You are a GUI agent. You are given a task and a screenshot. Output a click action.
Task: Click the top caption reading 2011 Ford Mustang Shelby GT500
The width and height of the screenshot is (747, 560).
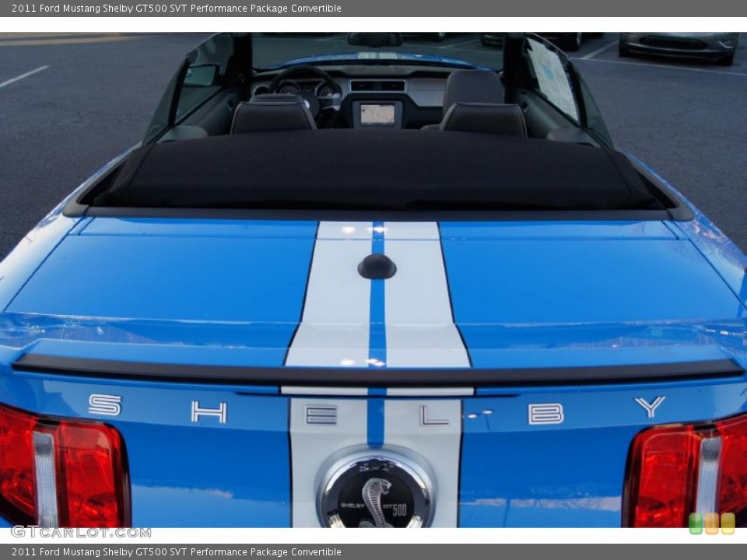point(177,8)
